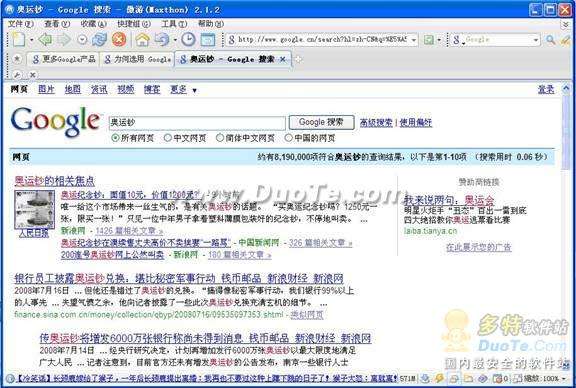Click the eye icon in status bar
576x388 pixels.
(483, 378)
